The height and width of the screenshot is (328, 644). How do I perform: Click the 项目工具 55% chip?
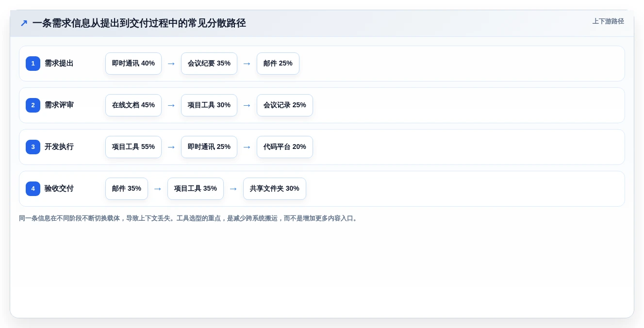pos(133,147)
